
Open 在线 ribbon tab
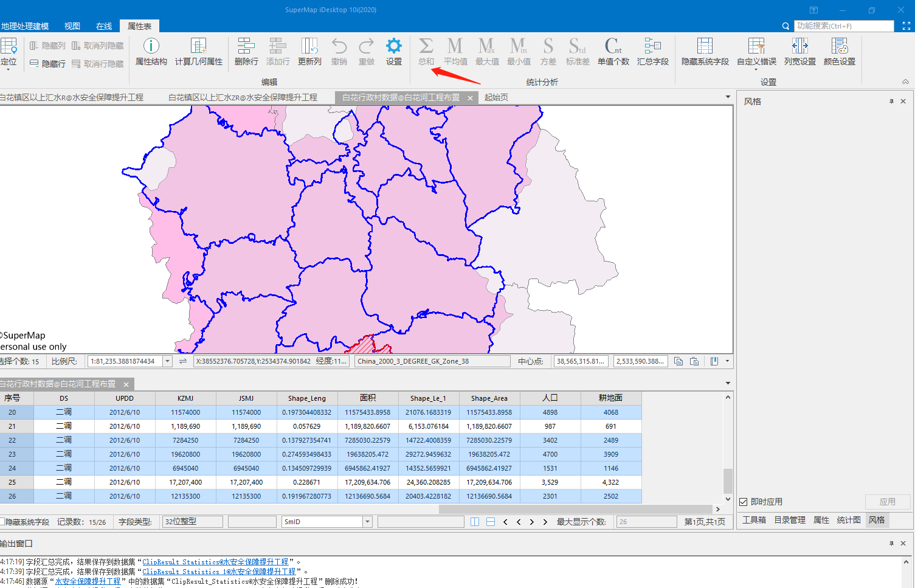[x=104, y=26]
